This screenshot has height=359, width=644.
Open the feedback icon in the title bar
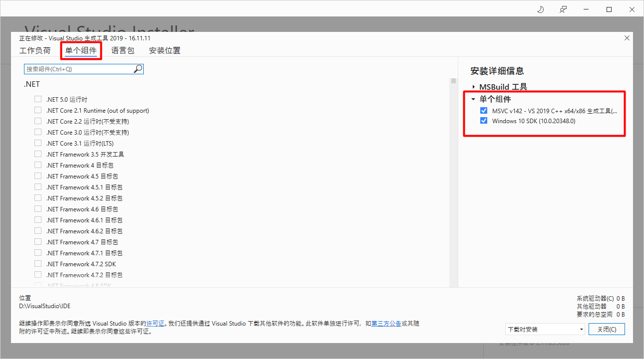click(563, 9)
